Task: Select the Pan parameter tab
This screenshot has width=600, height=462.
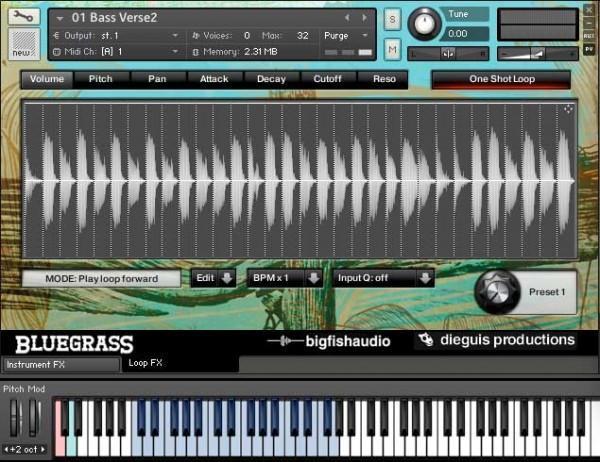Action: point(157,79)
